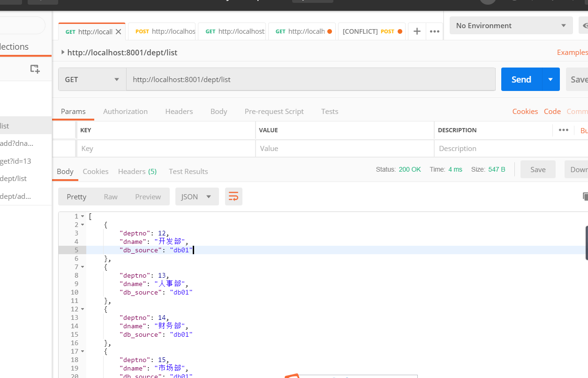This screenshot has height=378, width=588.
Task: Click the Save button beside Send
Action: point(577,79)
